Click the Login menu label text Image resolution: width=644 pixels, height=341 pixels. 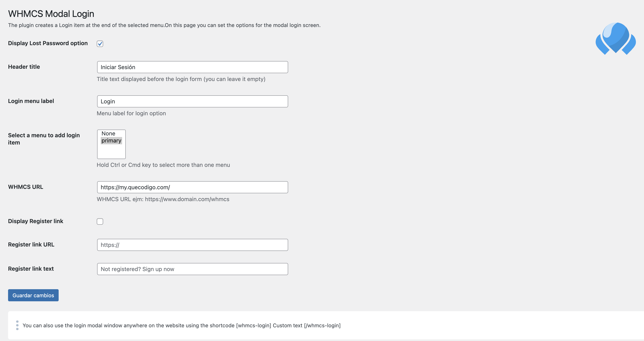point(31,101)
